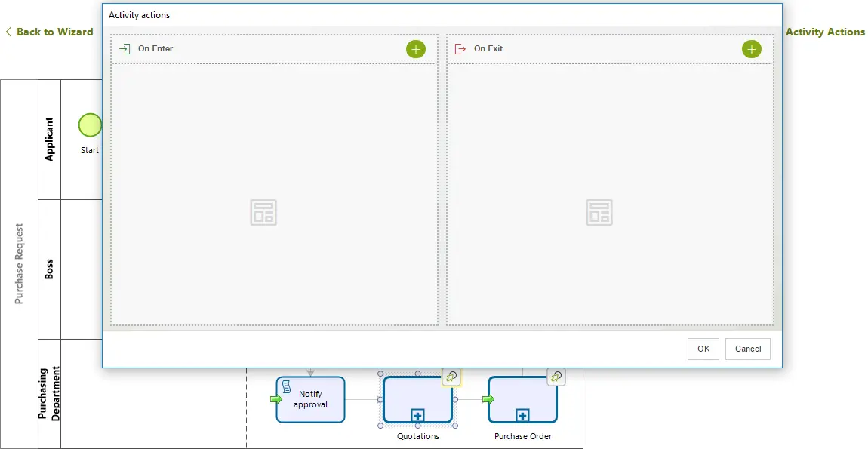Viewport: 868px width, 449px height.
Task: Go back to the Wizard
Action: click(x=49, y=32)
